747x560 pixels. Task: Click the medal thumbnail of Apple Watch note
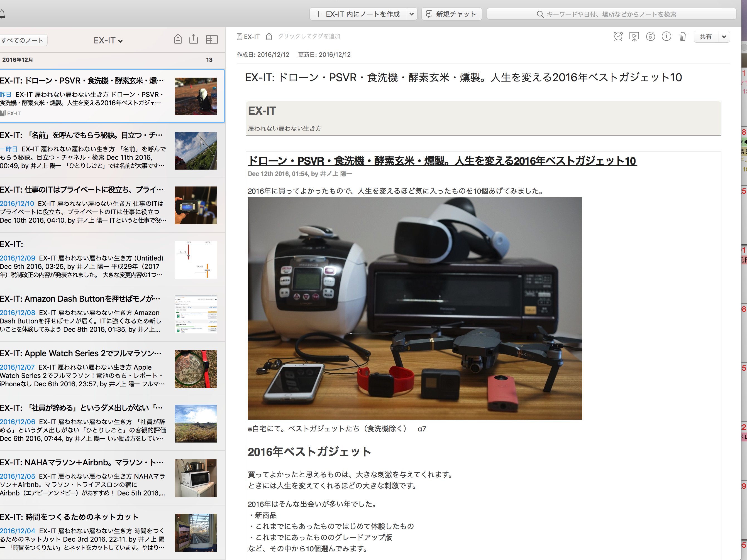[196, 369]
